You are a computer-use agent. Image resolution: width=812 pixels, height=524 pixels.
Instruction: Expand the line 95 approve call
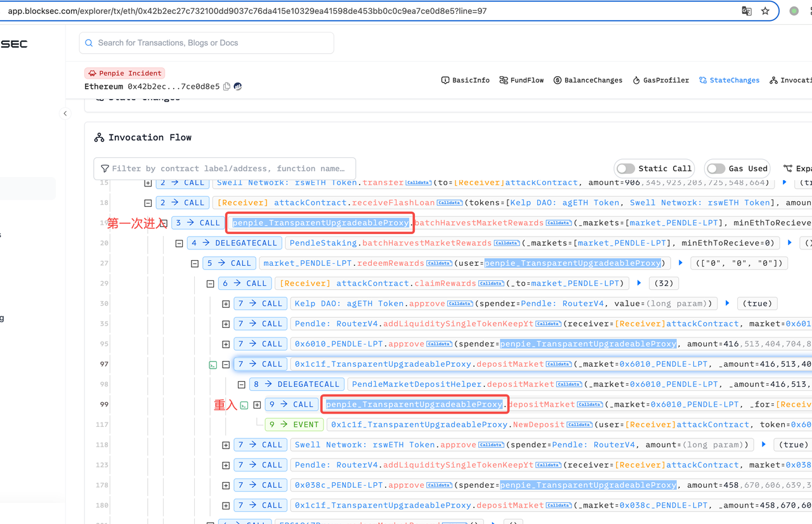pyautogui.click(x=226, y=344)
